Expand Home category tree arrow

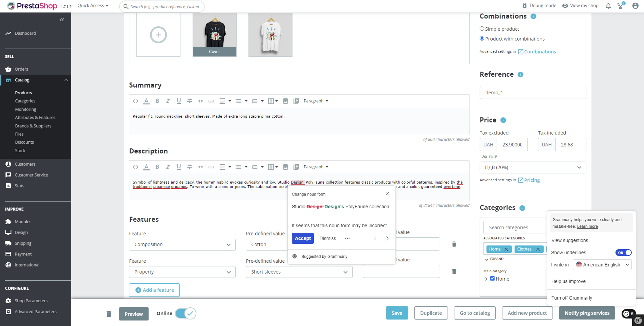486,279
